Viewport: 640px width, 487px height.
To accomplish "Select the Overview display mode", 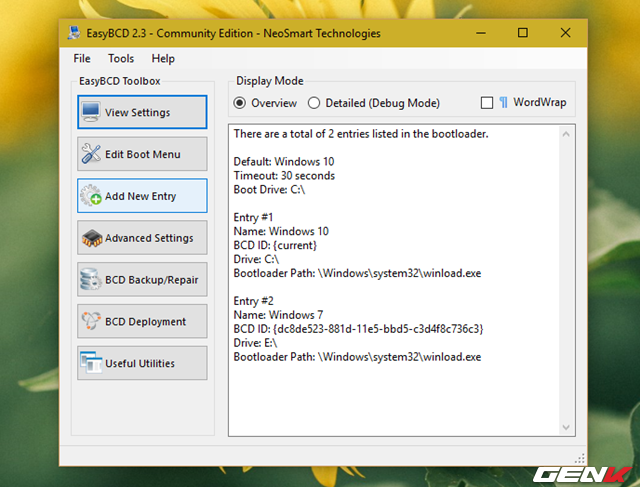I will pos(240,103).
